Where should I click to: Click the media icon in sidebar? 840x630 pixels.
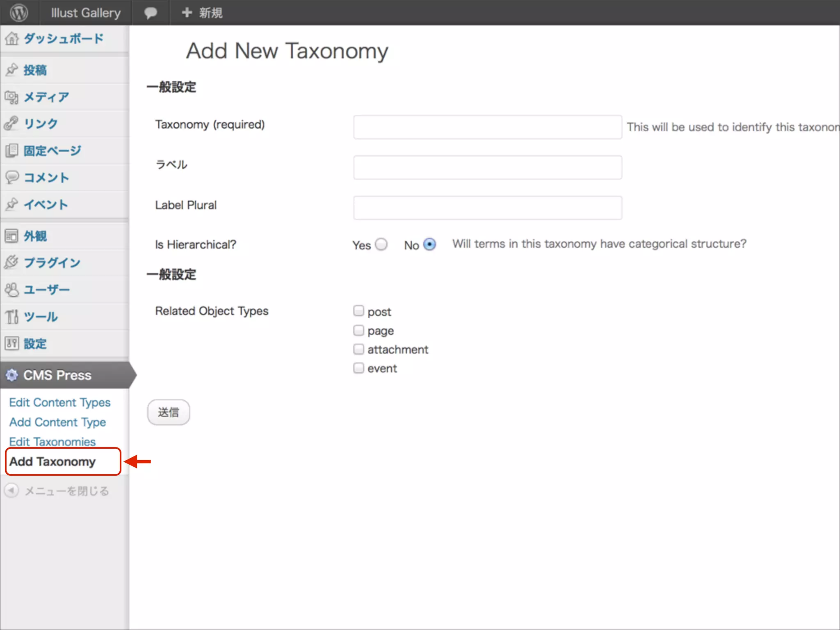point(11,97)
